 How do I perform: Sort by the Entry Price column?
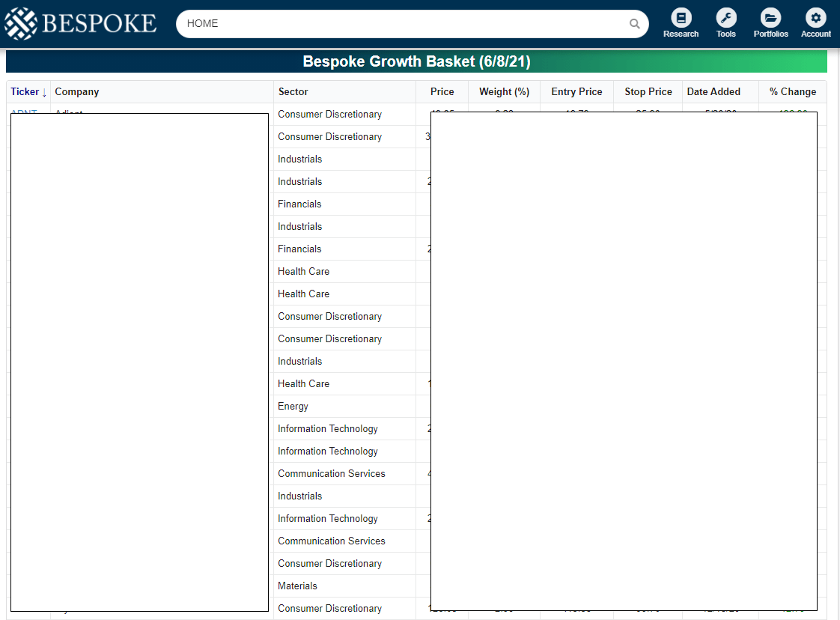click(x=576, y=91)
